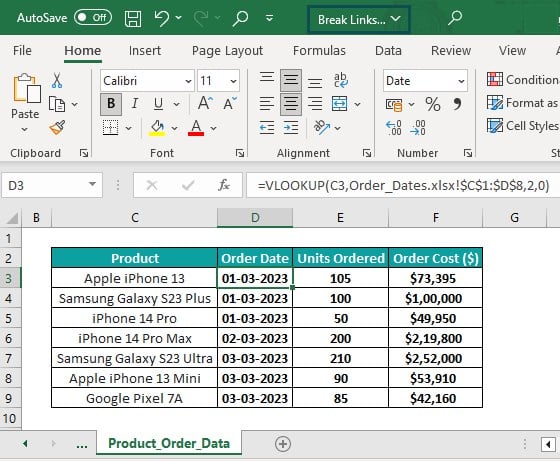This screenshot has width=560, height=461.
Task: Click the Name Box showing D3
Action: coord(52,185)
